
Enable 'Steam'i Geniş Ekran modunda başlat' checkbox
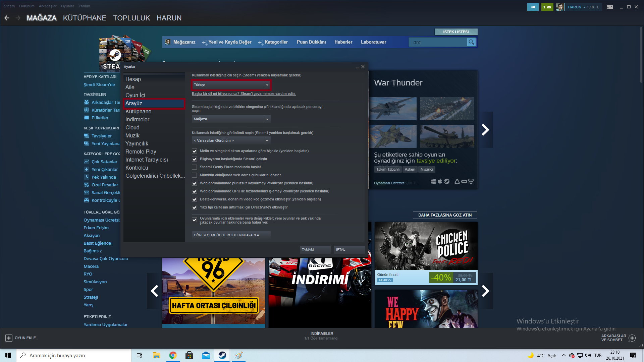pyautogui.click(x=195, y=167)
